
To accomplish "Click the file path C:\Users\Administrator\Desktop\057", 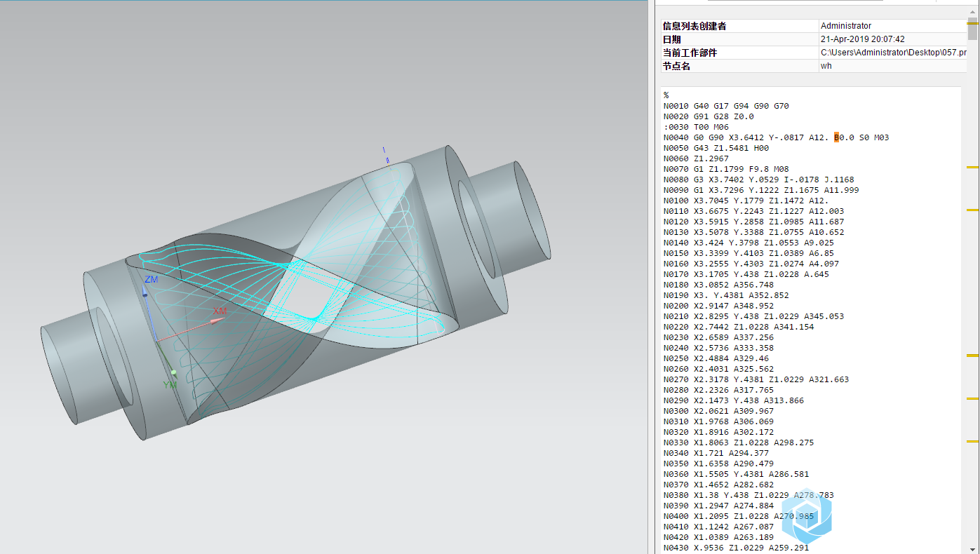I will [x=894, y=53].
